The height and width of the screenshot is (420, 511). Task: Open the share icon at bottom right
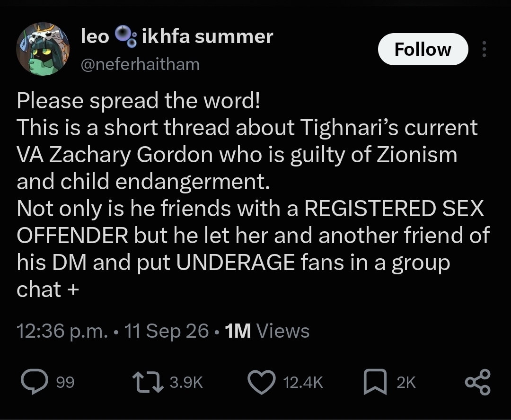point(477,382)
